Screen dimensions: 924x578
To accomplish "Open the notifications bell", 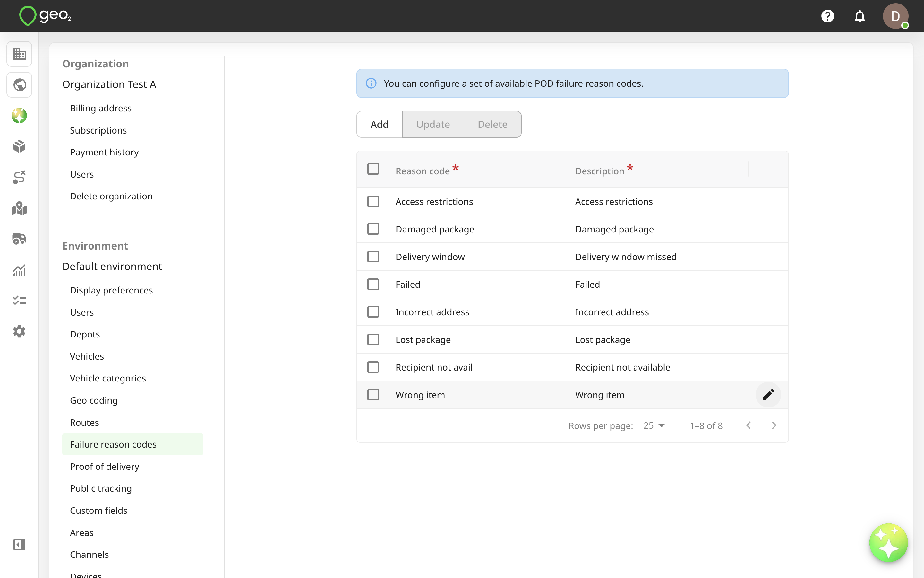I will click(860, 16).
